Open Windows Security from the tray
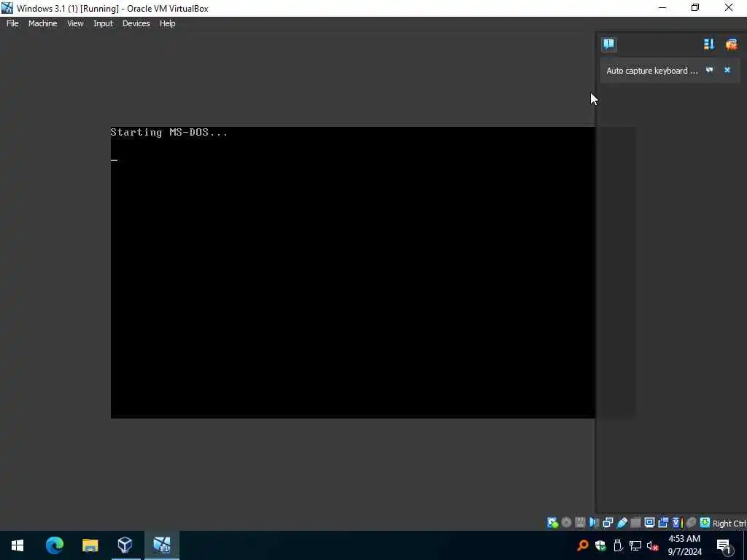The image size is (747, 560). [x=600, y=545]
